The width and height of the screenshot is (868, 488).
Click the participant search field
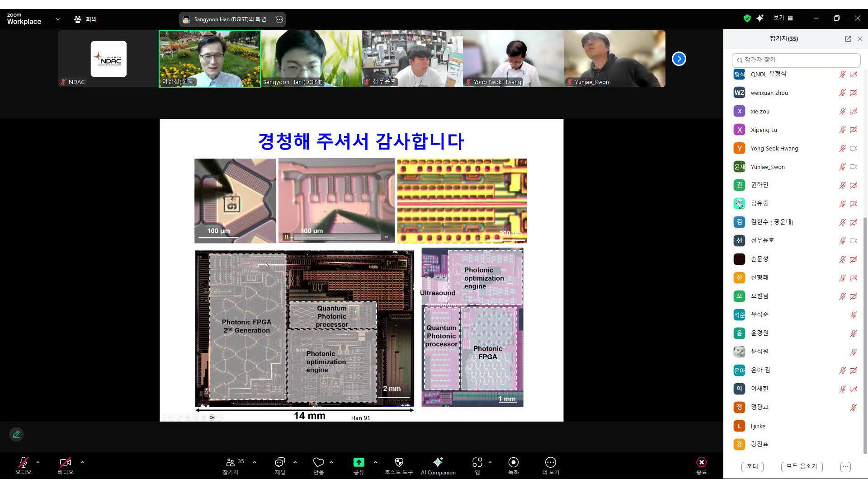796,60
